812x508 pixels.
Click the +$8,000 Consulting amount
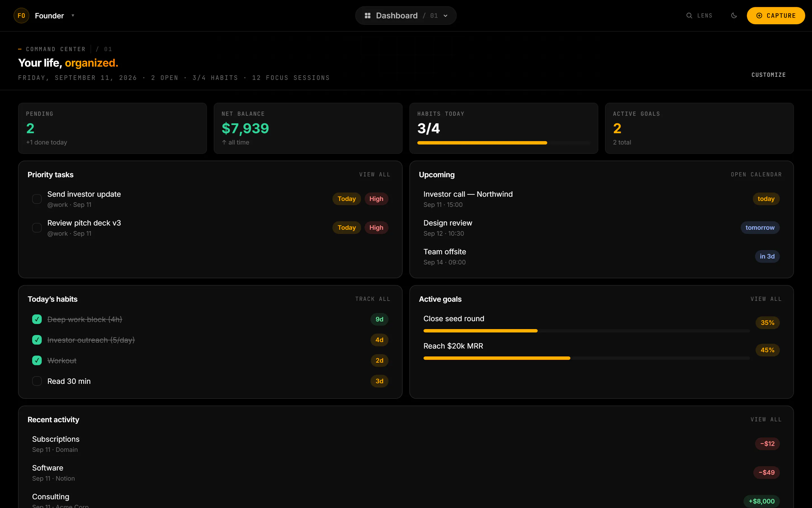point(762,501)
